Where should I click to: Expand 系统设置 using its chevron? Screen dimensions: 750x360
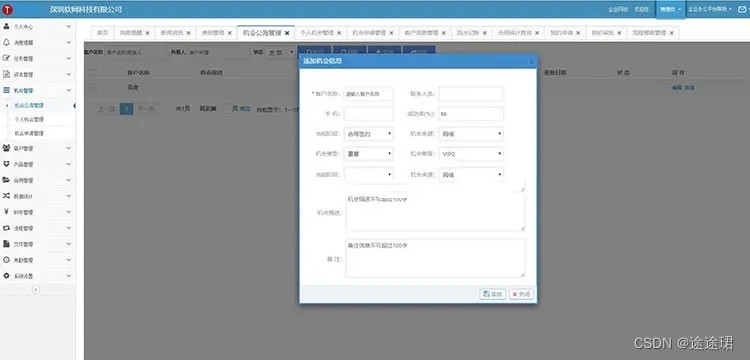pyautogui.click(x=68, y=276)
